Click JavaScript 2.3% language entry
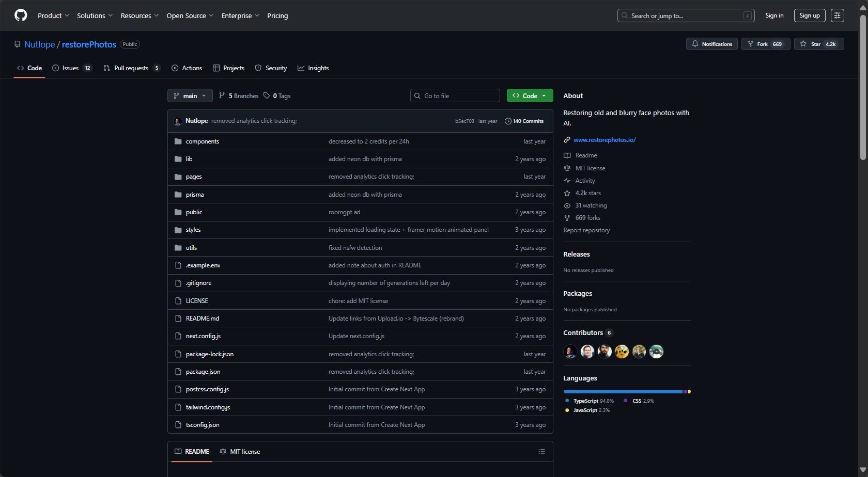 click(x=587, y=410)
